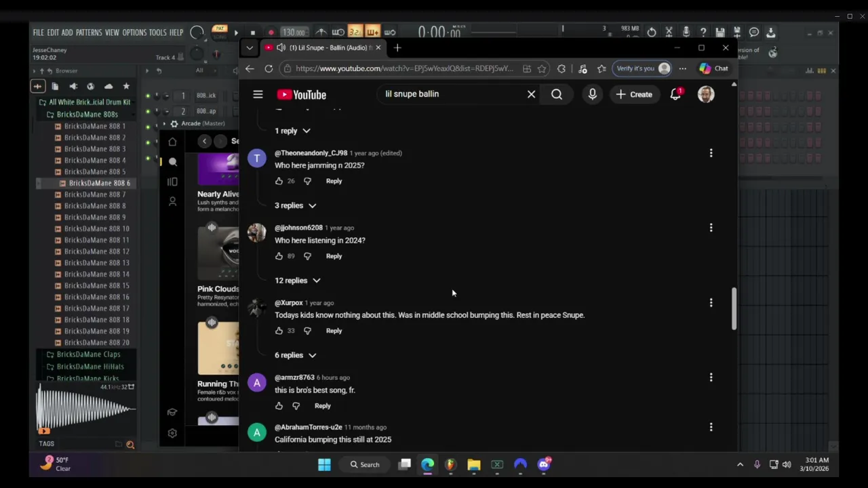The height and width of the screenshot is (488, 868).
Task: Open the EDIT menu in FL Studio
Action: [x=53, y=33]
